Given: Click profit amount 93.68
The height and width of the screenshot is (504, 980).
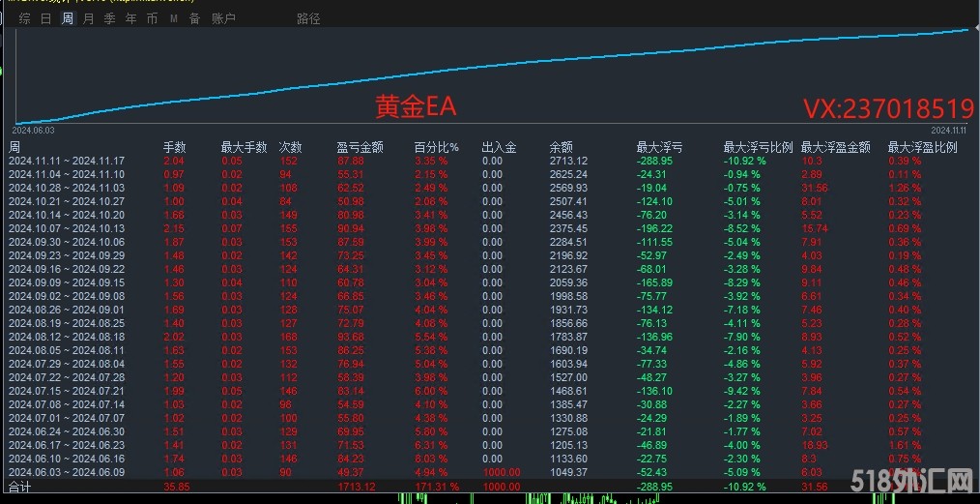Looking at the screenshot, I should pyautogui.click(x=351, y=337).
